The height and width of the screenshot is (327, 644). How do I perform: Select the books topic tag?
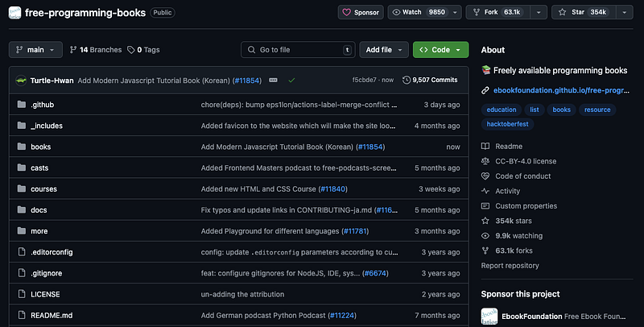(x=561, y=110)
